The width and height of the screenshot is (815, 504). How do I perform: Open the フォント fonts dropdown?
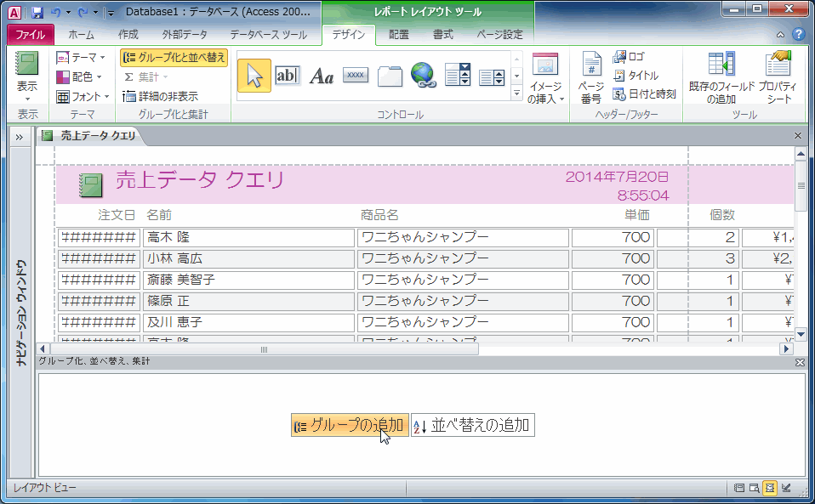coord(83,97)
